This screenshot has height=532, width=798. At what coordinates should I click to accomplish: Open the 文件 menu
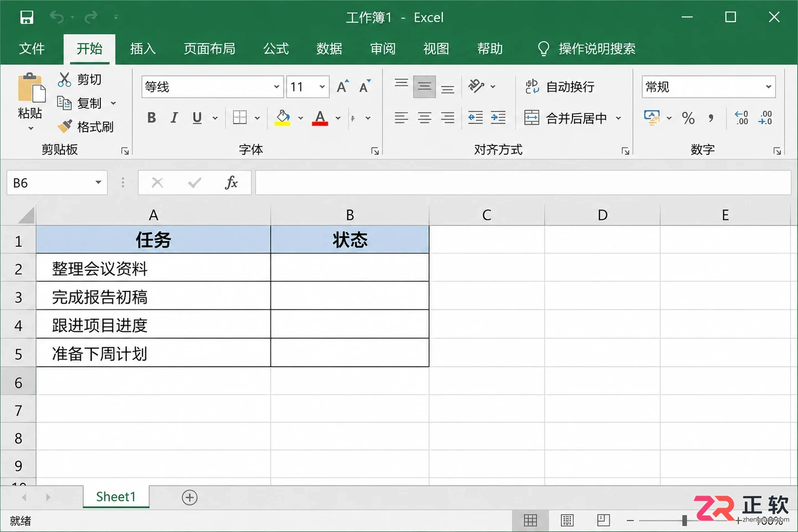point(32,49)
